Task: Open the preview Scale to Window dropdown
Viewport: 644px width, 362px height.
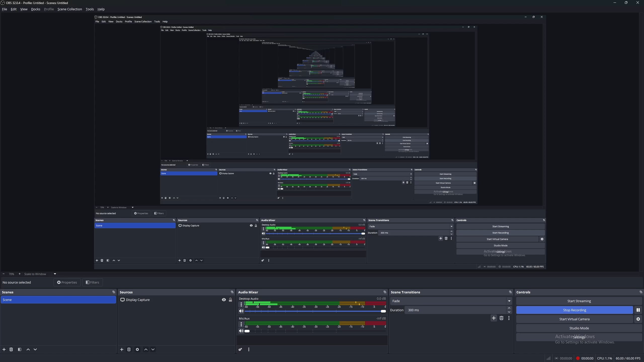Action: pyautogui.click(x=55, y=274)
